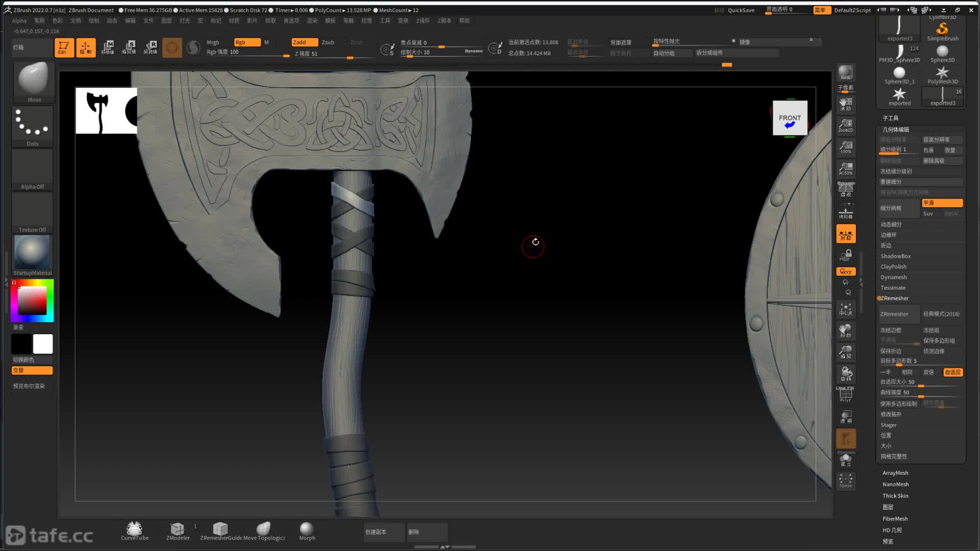
Task: Expand the NanoMesh palette
Action: point(895,485)
